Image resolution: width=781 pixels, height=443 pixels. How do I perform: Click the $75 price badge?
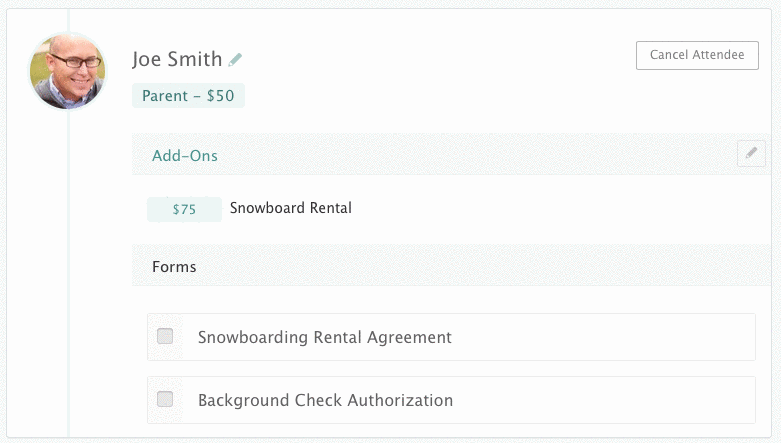(184, 210)
